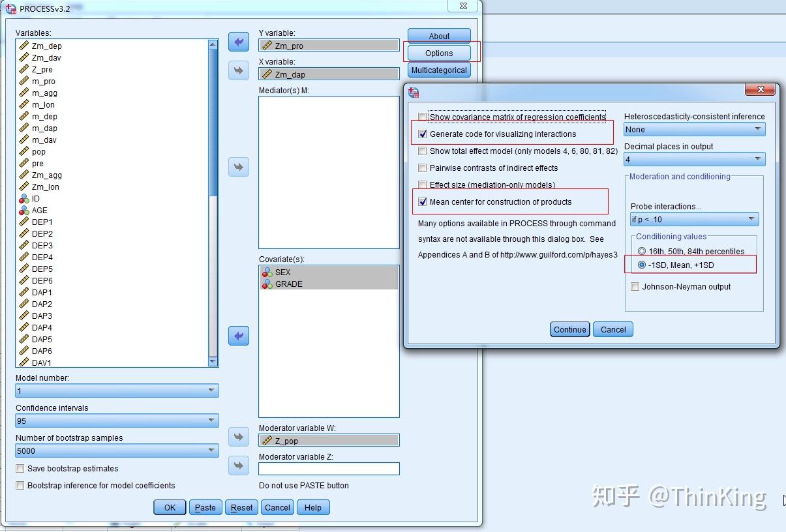The height and width of the screenshot is (532, 786).
Task: Click the arrow next to Moderator variable W
Action: tap(239, 436)
